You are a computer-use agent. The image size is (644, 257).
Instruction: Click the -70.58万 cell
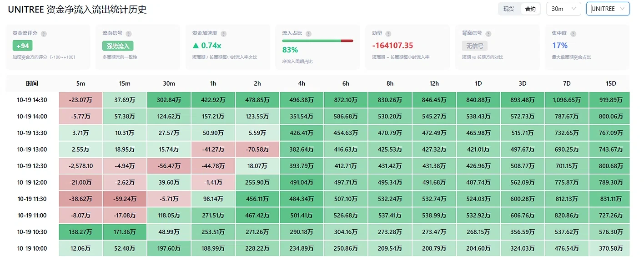pyautogui.click(x=257, y=149)
